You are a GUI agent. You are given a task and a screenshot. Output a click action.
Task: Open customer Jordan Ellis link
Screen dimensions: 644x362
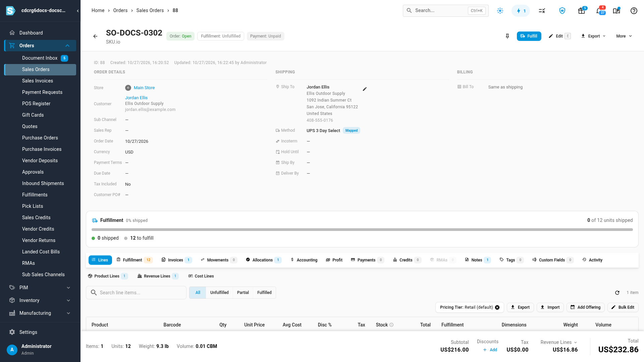pos(136,98)
